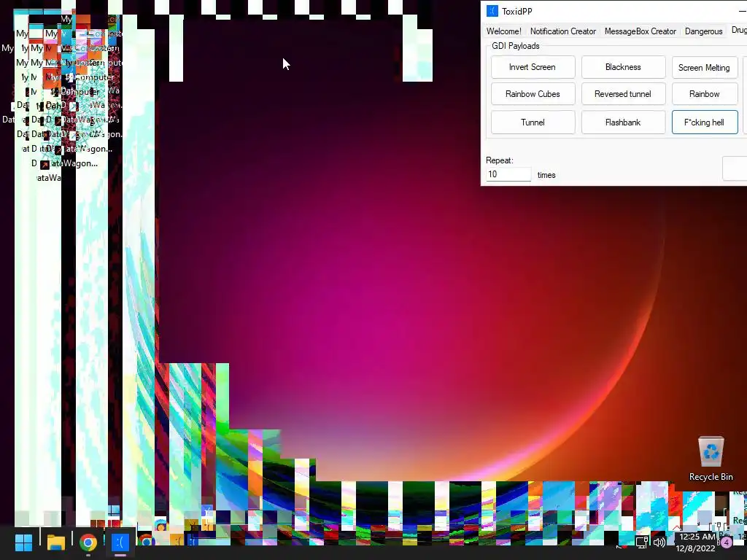
Task: Open File Explorer from the taskbar
Action: [x=55, y=542]
